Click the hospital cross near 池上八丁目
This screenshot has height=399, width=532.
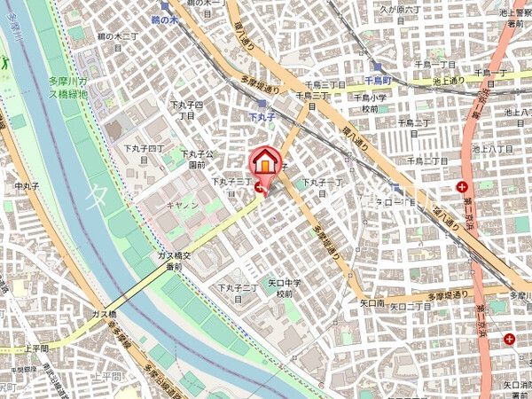point(461,187)
